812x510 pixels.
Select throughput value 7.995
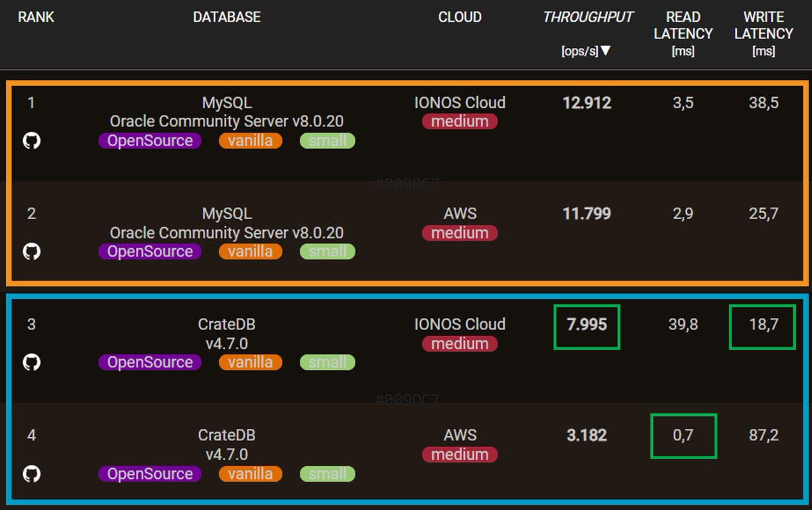point(587,325)
